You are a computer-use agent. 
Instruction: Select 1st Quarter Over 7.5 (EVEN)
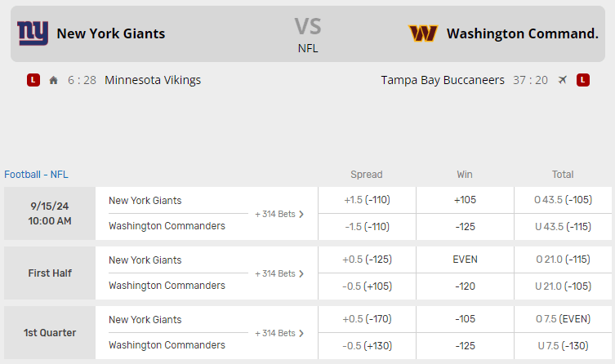[563, 319]
